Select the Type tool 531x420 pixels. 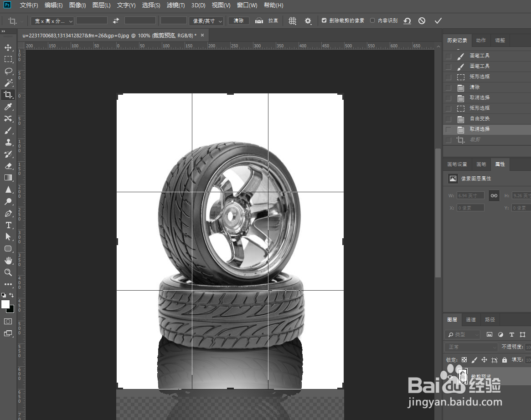coord(8,225)
